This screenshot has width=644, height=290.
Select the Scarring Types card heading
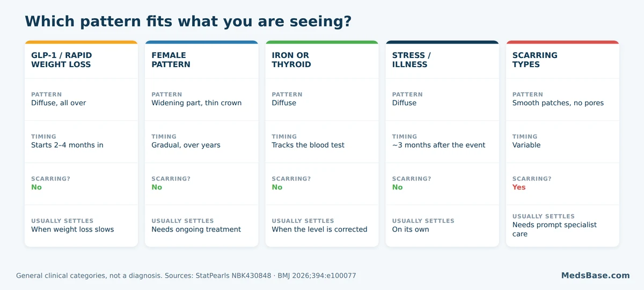pos(535,60)
